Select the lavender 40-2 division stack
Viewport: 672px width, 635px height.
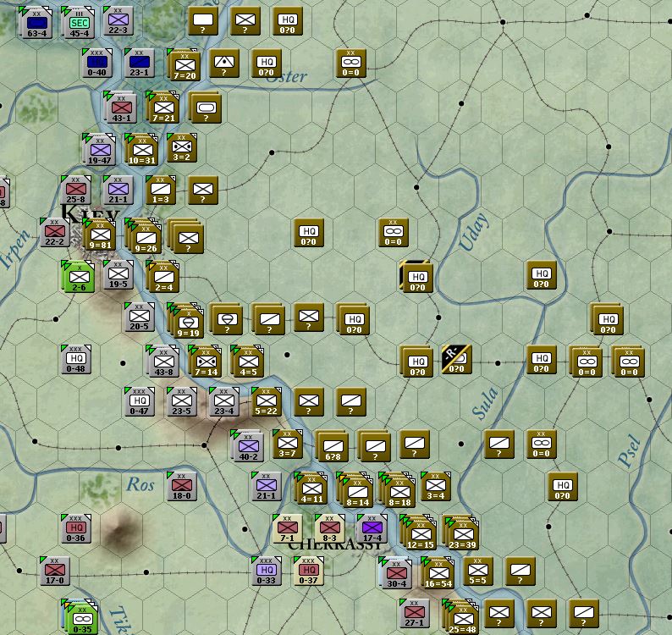[249, 447]
